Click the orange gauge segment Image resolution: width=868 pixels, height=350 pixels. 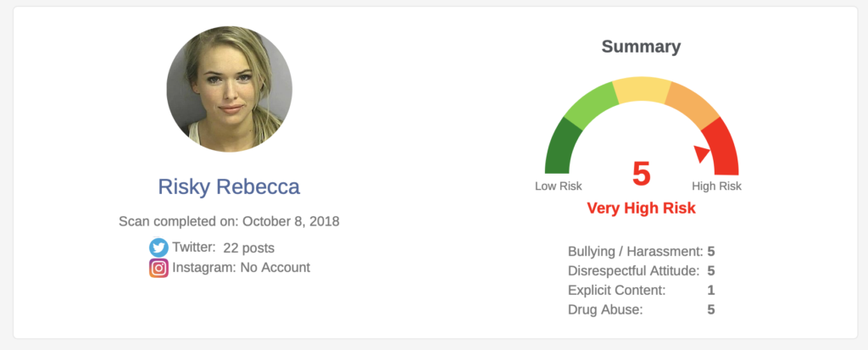(x=689, y=106)
